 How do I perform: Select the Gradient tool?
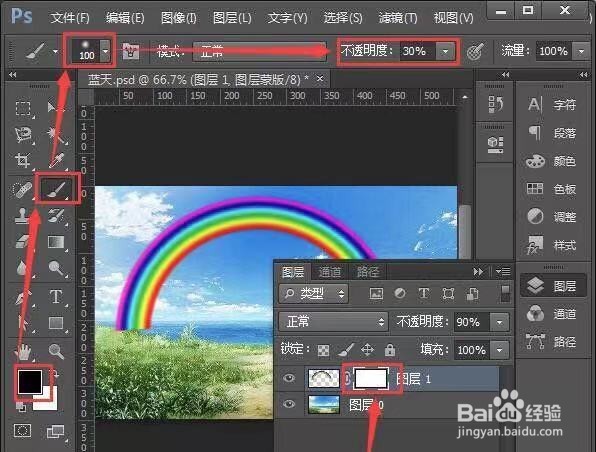click(x=56, y=242)
